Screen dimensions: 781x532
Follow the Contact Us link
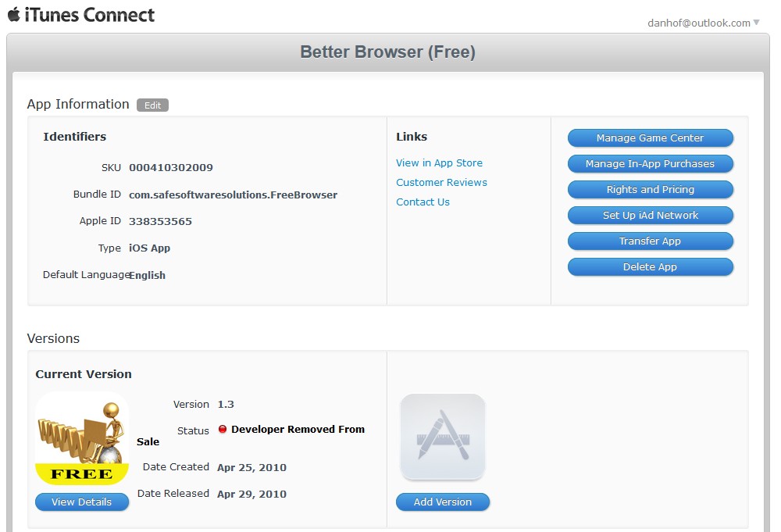423,202
